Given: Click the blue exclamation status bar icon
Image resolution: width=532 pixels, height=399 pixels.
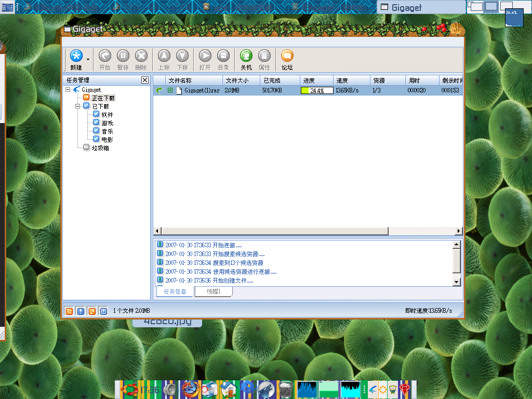Looking at the screenshot, I should tap(81, 311).
